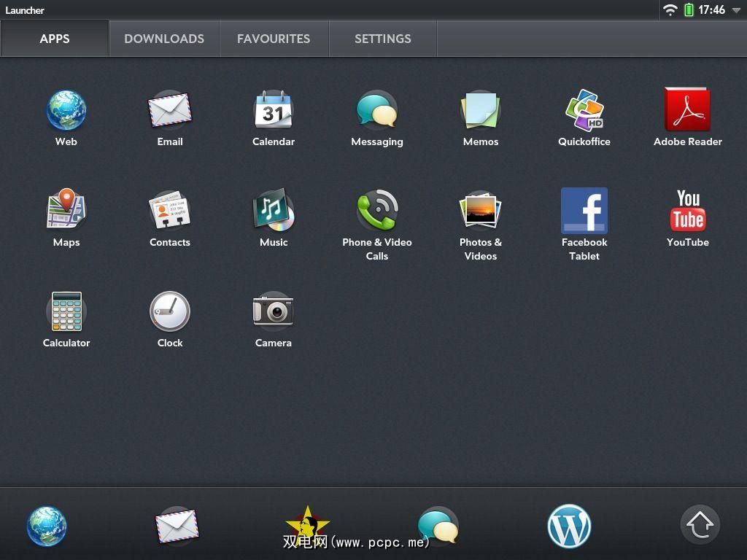Open the Web browser app
747x560 pixels.
click(66, 111)
